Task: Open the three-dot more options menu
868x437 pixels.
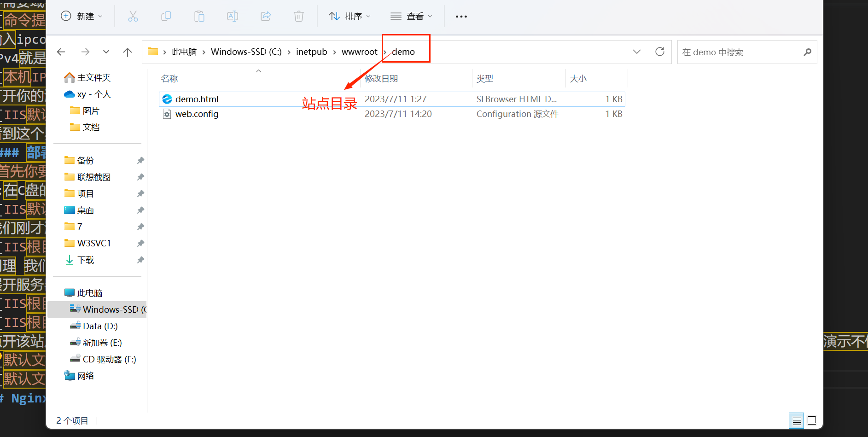Action: tap(461, 17)
